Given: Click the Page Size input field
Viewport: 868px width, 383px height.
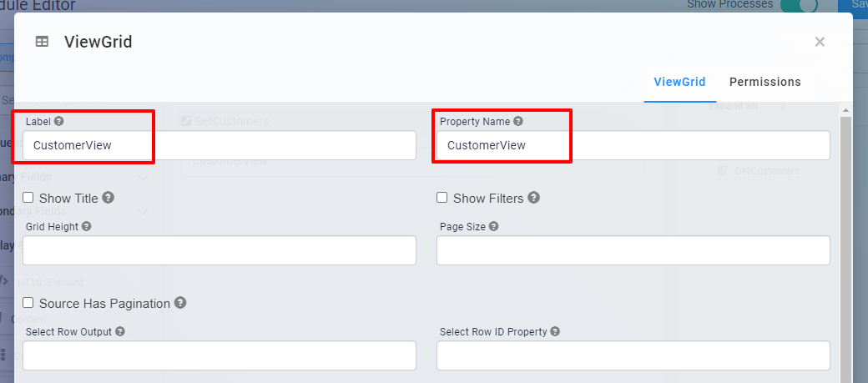Looking at the screenshot, I should (633, 250).
